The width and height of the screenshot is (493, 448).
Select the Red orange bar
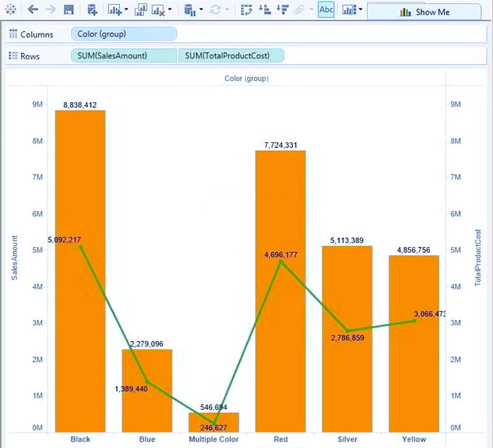[x=280, y=292]
